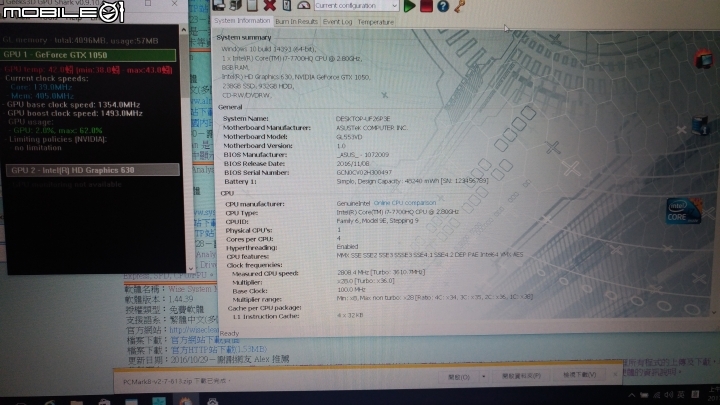Click ASUSTeK COMPUTER INC. manufacturer value

[x=371, y=127]
